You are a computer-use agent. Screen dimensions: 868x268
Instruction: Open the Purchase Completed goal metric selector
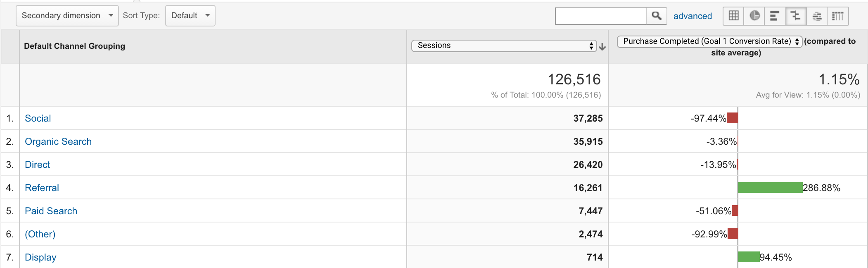(x=709, y=41)
